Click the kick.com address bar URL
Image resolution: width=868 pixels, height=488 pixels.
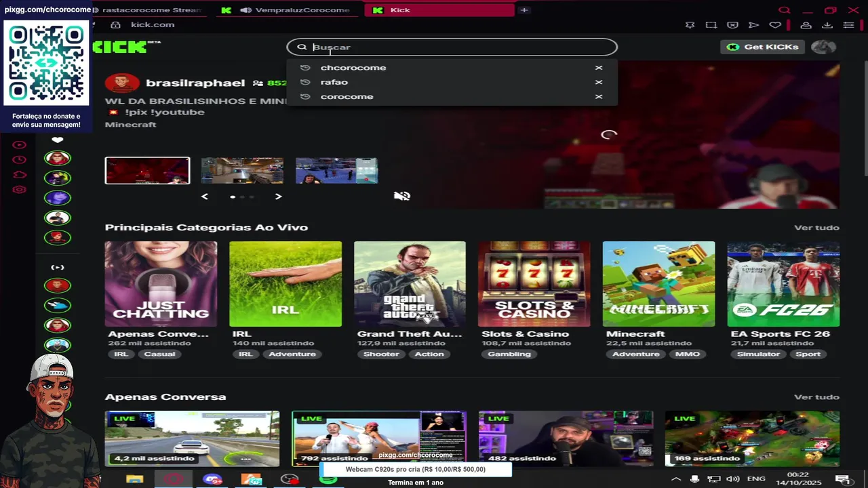pyautogui.click(x=153, y=25)
